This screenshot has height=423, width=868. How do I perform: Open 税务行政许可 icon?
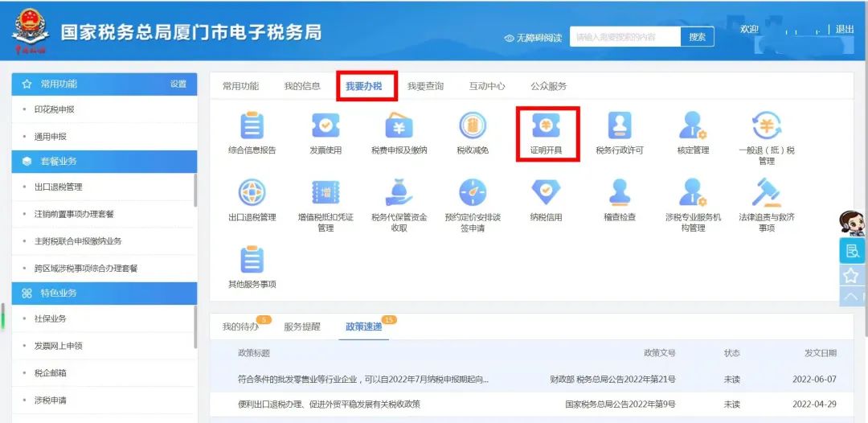[x=619, y=127]
